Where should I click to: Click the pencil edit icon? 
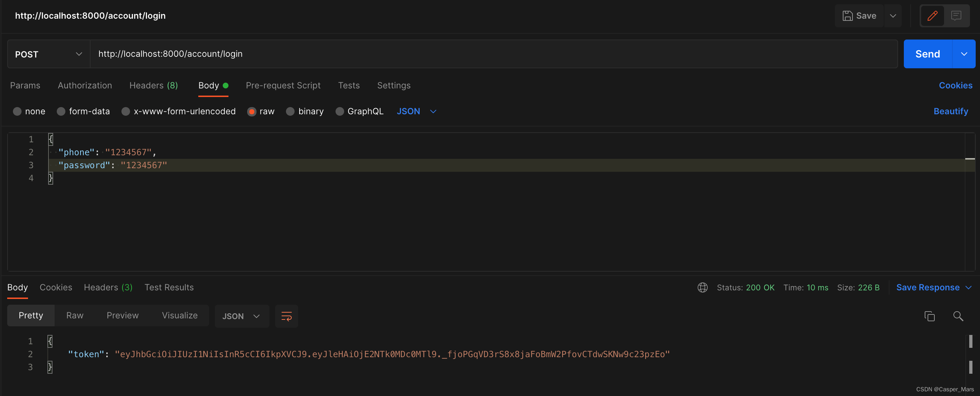coord(932,15)
